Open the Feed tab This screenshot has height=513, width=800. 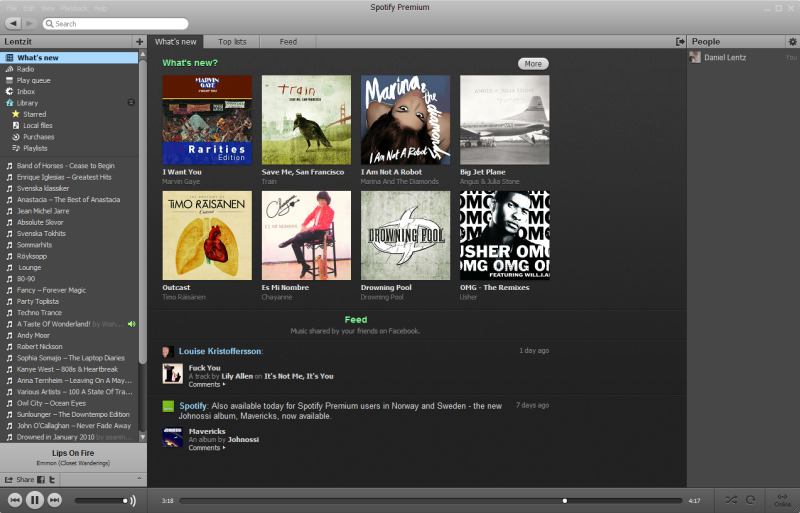coord(288,42)
